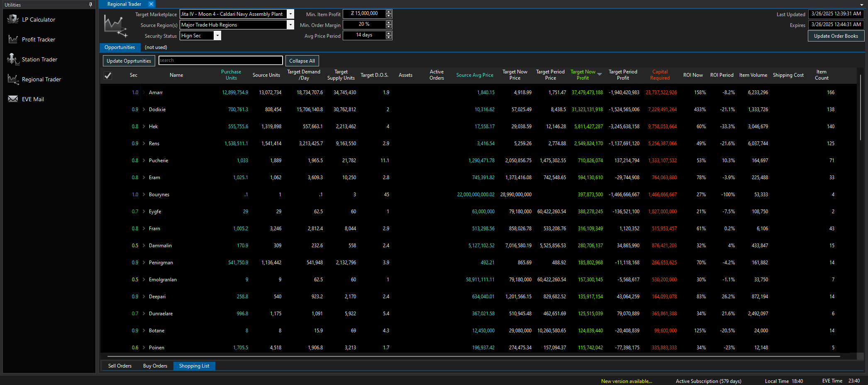Click the Botane row name
The image size is (868, 385).
[156, 331]
